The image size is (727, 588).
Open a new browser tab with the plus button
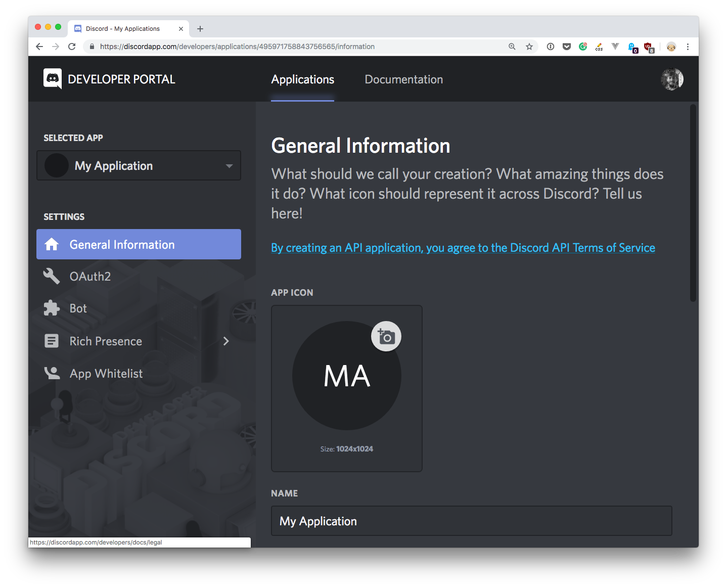click(x=200, y=29)
